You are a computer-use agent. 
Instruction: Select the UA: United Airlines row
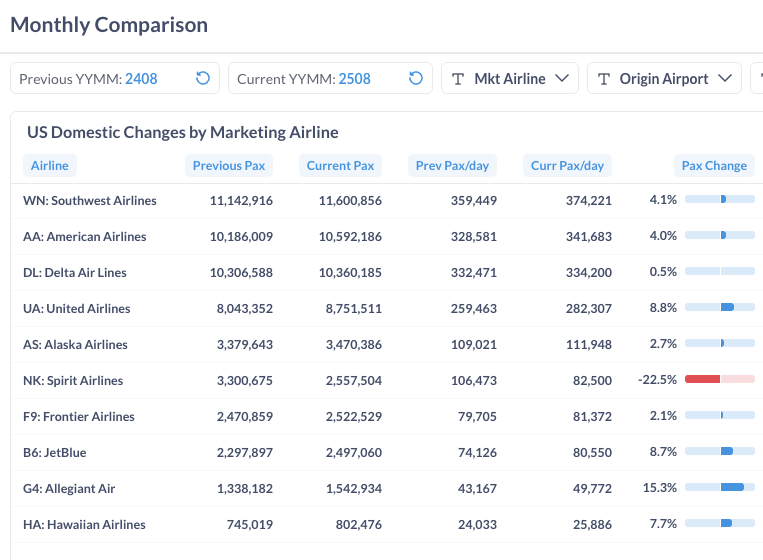pyautogui.click(x=387, y=308)
